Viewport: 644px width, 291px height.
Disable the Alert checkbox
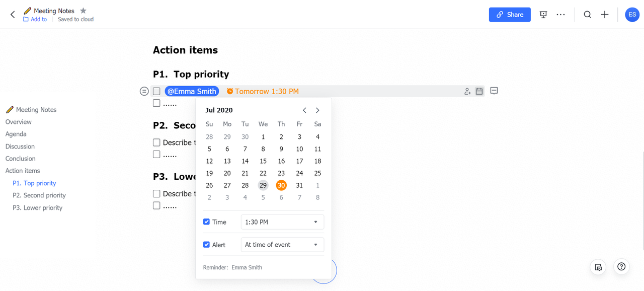click(206, 245)
